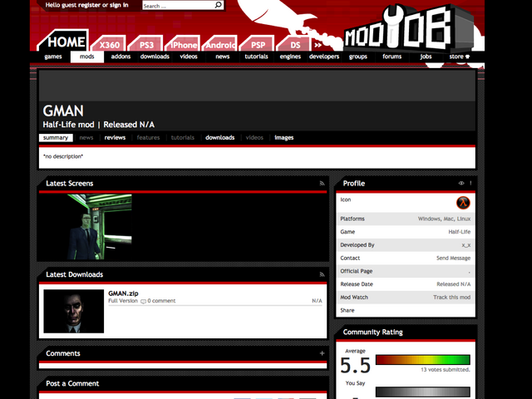The height and width of the screenshot is (399, 532).
Task: Switch to the mod summary tab
Action: [x=56, y=138]
